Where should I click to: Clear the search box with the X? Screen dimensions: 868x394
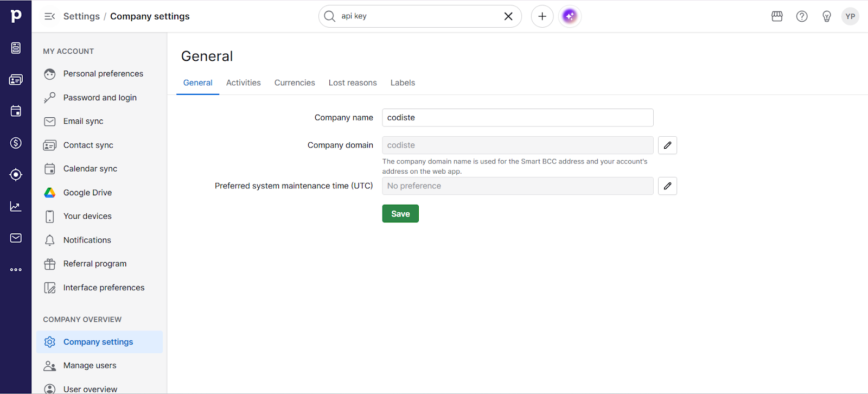[508, 16]
